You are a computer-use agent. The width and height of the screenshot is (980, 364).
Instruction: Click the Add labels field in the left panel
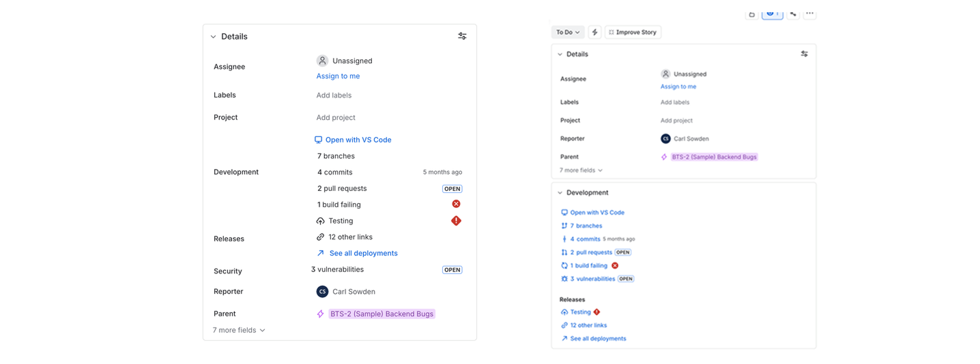pos(334,95)
